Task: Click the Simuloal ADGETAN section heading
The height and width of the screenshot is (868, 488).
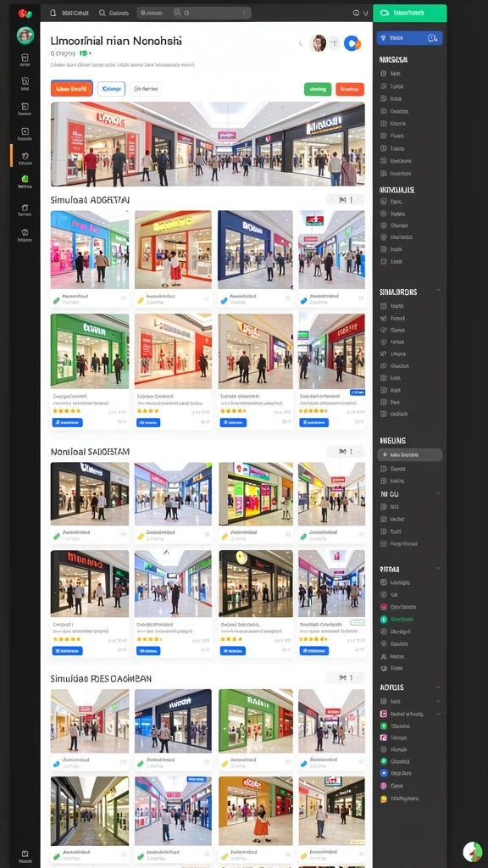Action: [x=90, y=200]
